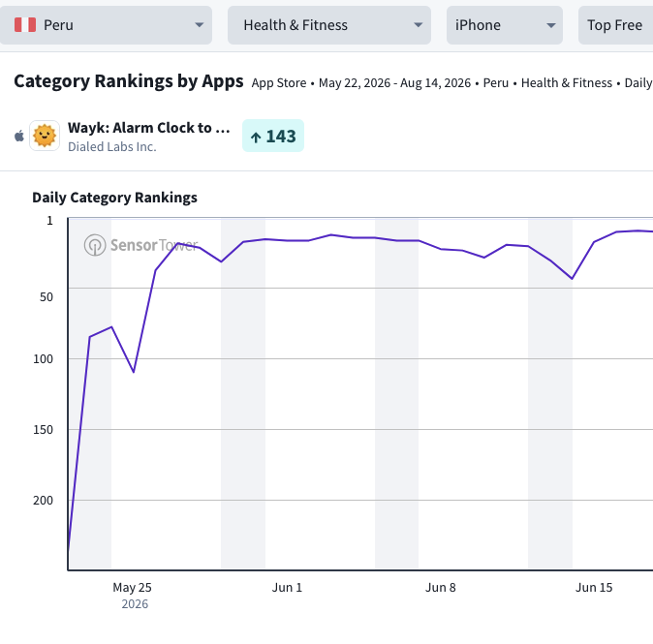Open the Dialed Labs Inc. publisher link
The height and width of the screenshot is (644, 653).
112,146
